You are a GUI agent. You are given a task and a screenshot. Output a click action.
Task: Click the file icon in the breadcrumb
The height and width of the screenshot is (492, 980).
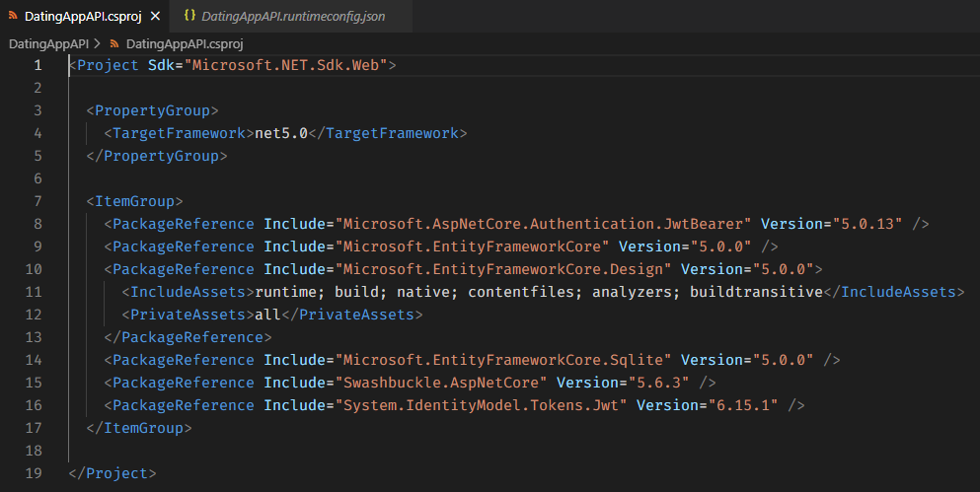(x=114, y=43)
